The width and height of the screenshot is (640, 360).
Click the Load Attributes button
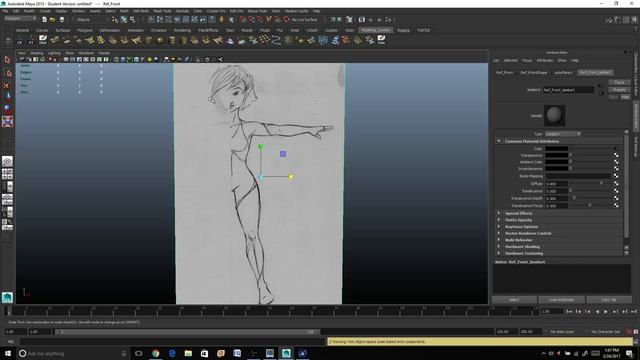coord(561,300)
